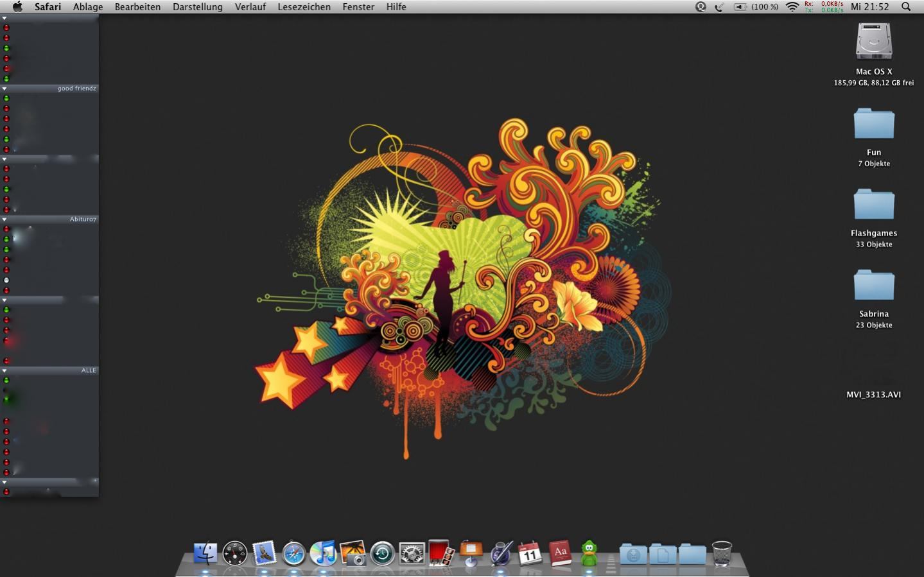Viewport: 924px width, 577px height.
Task: Click the phone handset menu bar icon
Action: click(x=720, y=6)
